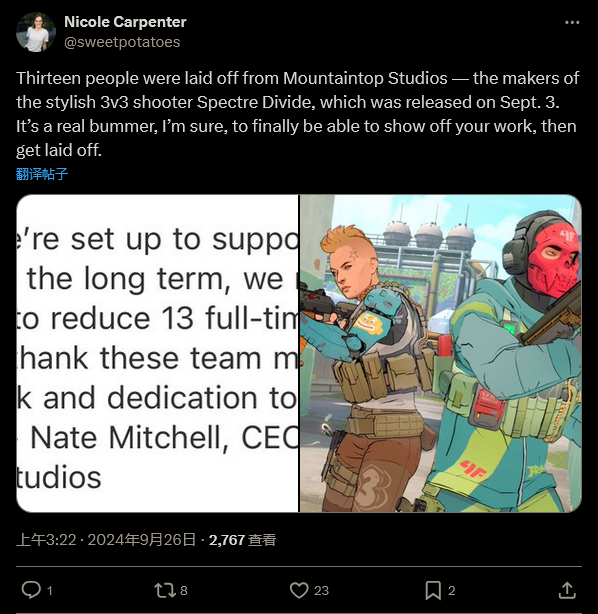
Task: Click the 翻译帖子 translate post link
Action: (42, 173)
